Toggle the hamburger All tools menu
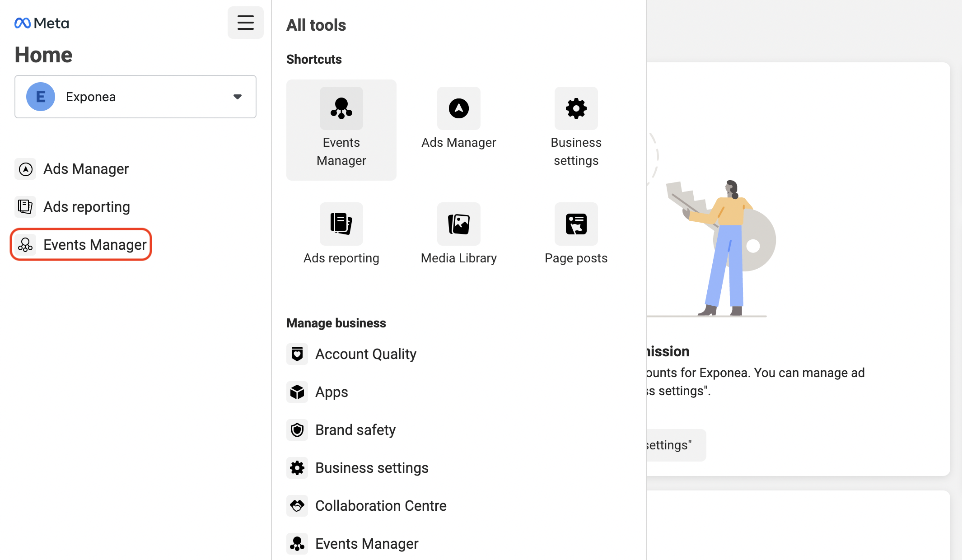 (x=245, y=23)
